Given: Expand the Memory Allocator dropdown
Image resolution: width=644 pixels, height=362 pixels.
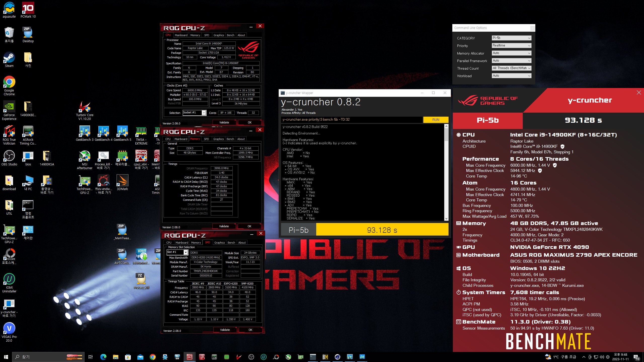Looking at the screenshot, I should click(511, 53).
